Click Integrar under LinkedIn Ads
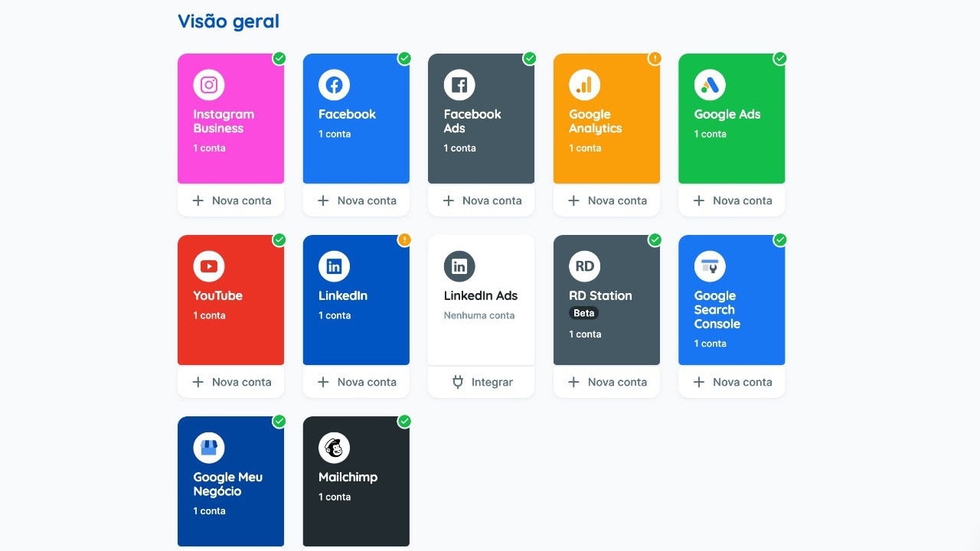The image size is (980, 551). tap(481, 381)
